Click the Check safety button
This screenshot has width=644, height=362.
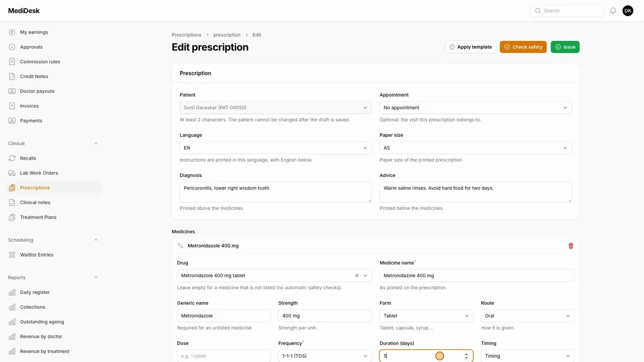point(523,47)
